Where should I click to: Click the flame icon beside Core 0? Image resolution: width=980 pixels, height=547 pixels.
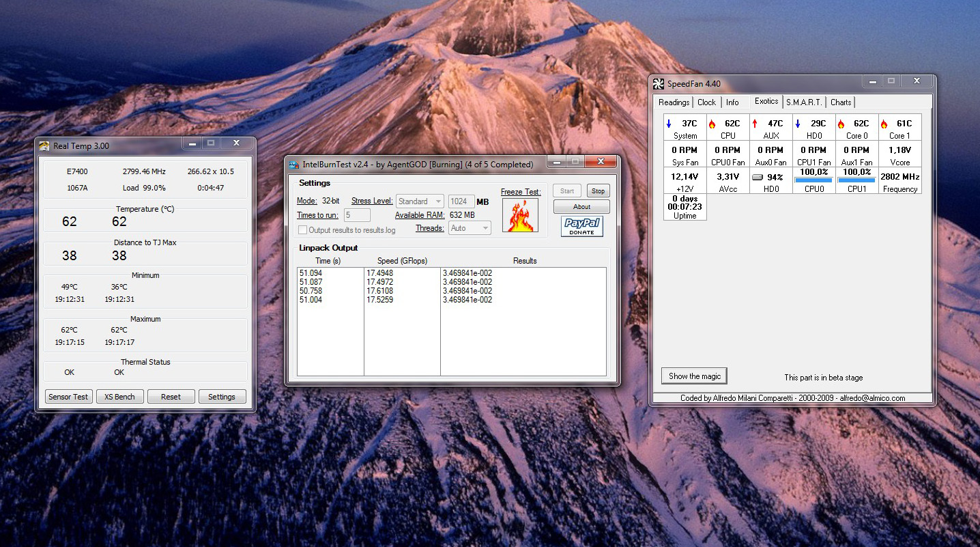[x=841, y=124]
